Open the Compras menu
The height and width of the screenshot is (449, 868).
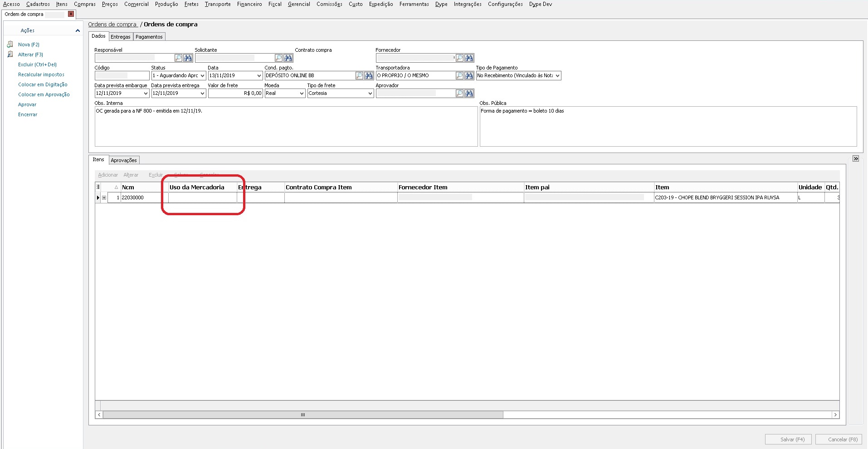(x=85, y=4)
